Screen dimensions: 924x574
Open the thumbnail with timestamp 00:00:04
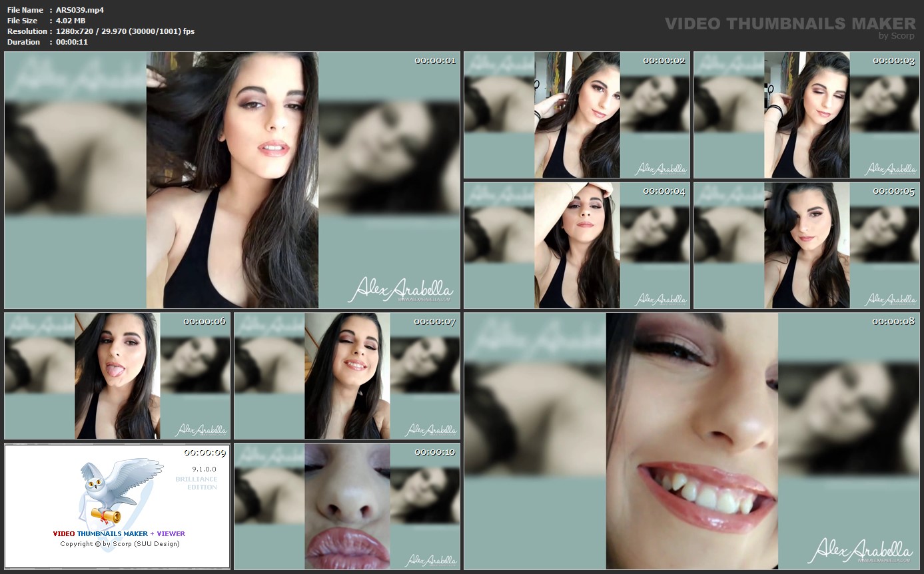577,245
